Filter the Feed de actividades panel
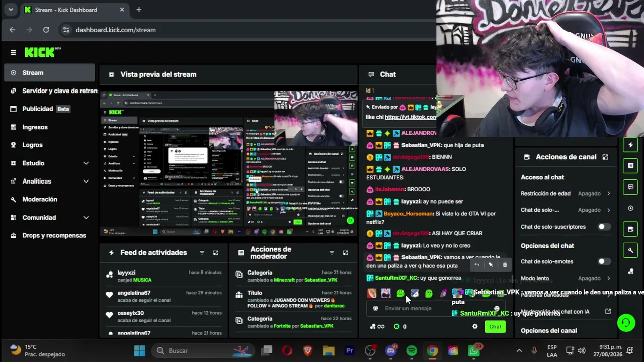This screenshot has width=644, height=362. coord(202,253)
